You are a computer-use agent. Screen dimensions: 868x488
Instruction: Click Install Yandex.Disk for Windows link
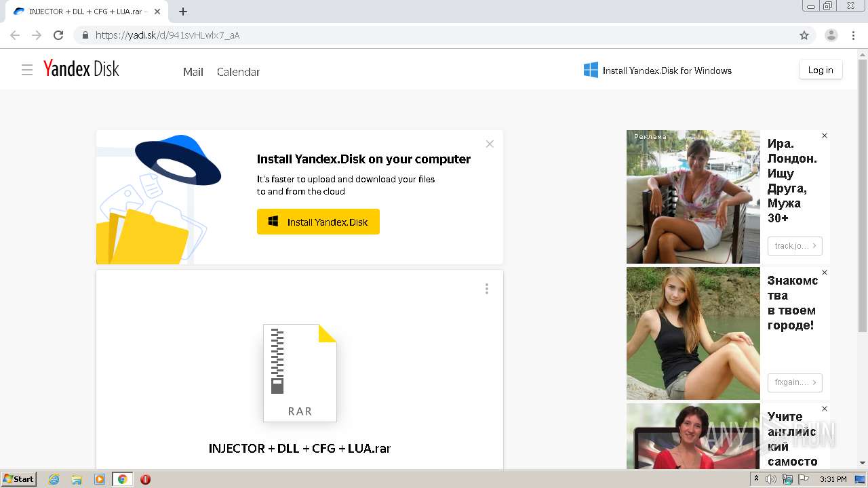[667, 70]
